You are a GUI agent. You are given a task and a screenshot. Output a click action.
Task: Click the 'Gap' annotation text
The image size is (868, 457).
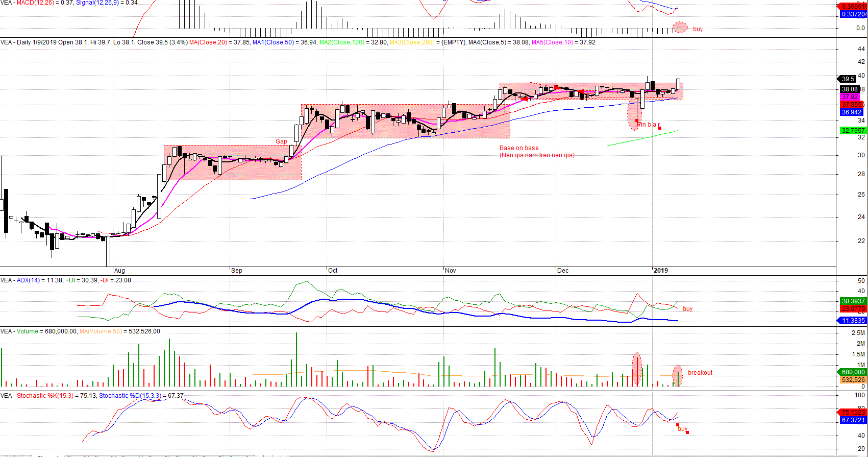281,141
